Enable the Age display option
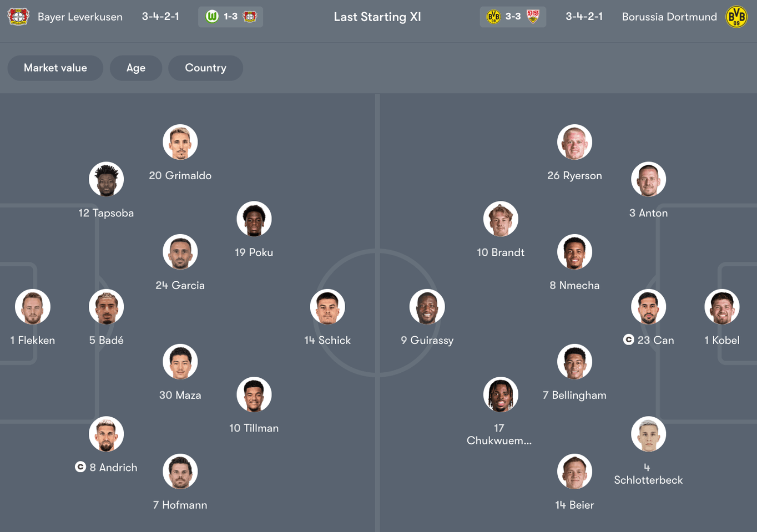The width and height of the screenshot is (757, 532). 135,68
